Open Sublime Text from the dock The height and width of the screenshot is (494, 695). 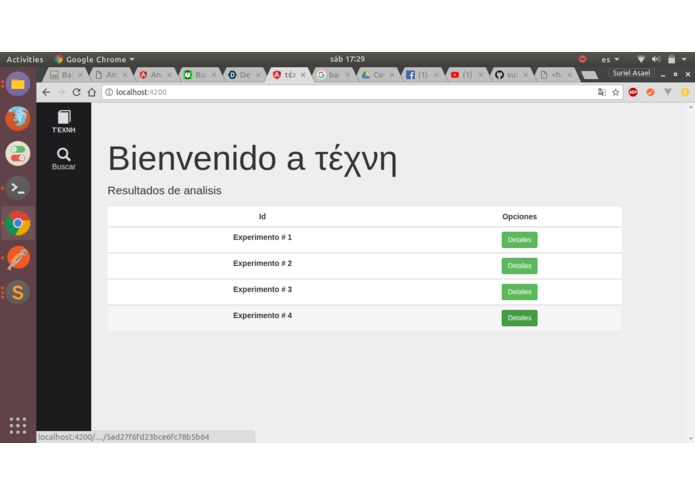tap(18, 292)
